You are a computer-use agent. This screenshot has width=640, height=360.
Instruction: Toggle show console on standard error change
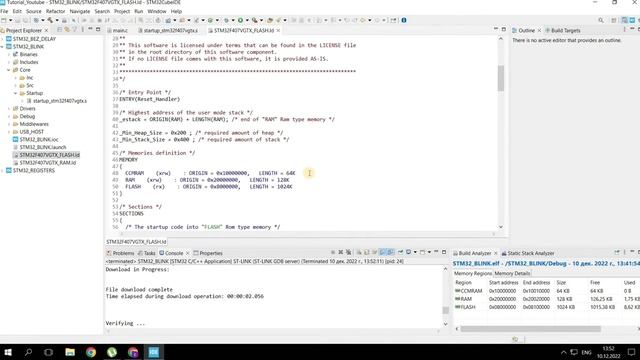click(391, 252)
